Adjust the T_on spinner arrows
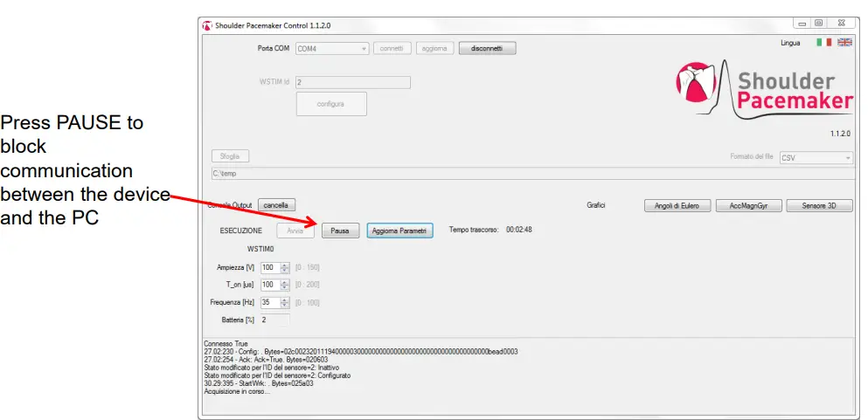Screen dimensions: 868x420 point(285,286)
